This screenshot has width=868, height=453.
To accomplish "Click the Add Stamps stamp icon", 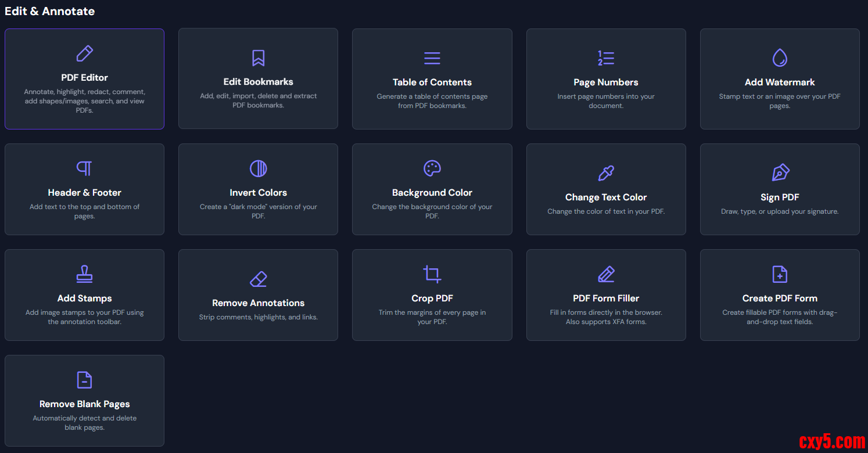I will pos(84,274).
